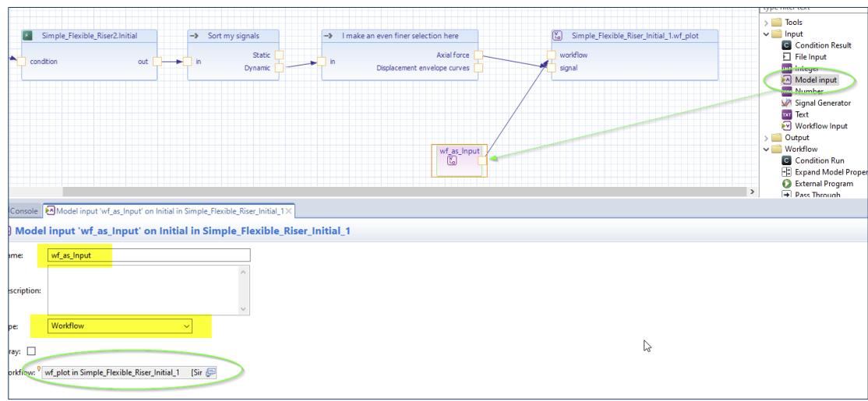868x401 pixels.
Task: Click the wf_as_Input node icon
Action: click(x=452, y=161)
